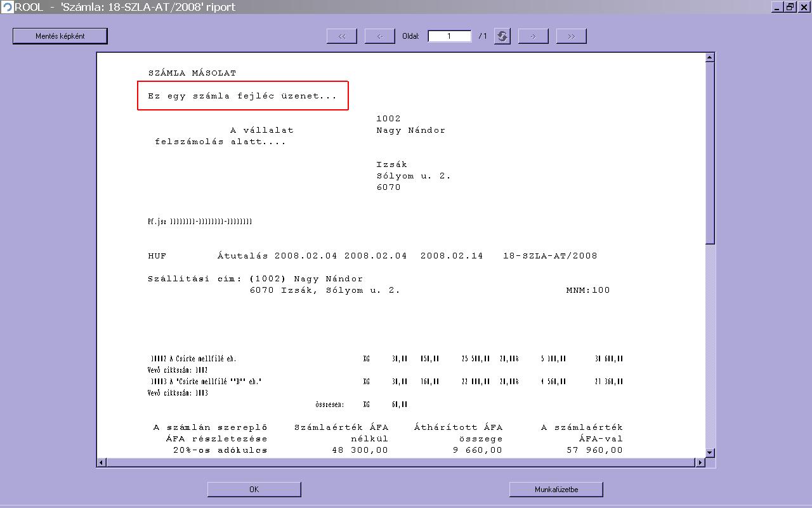Go to previous page with <- button
The width and height of the screenshot is (812, 508).
point(380,36)
